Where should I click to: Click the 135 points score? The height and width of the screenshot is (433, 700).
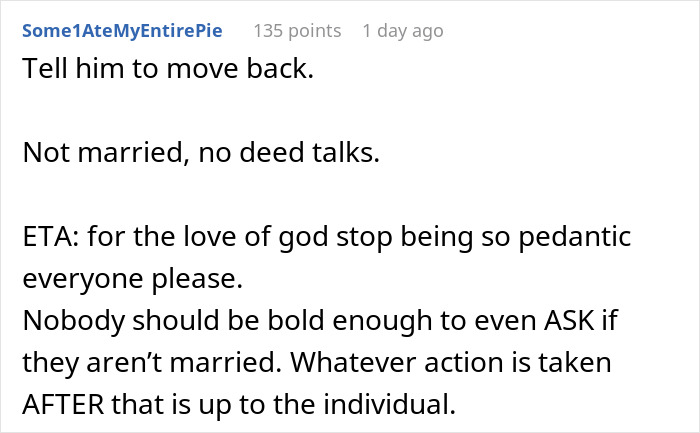pyautogui.click(x=296, y=31)
